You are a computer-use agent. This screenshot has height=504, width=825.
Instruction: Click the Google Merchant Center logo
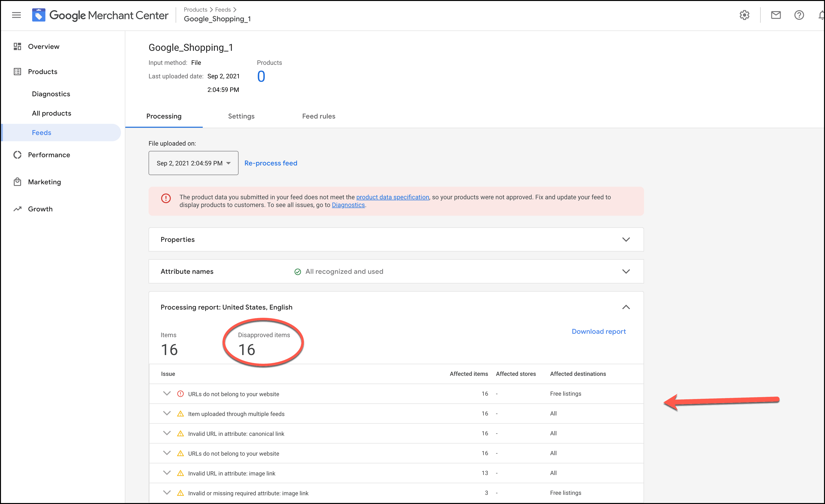pos(100,15)
